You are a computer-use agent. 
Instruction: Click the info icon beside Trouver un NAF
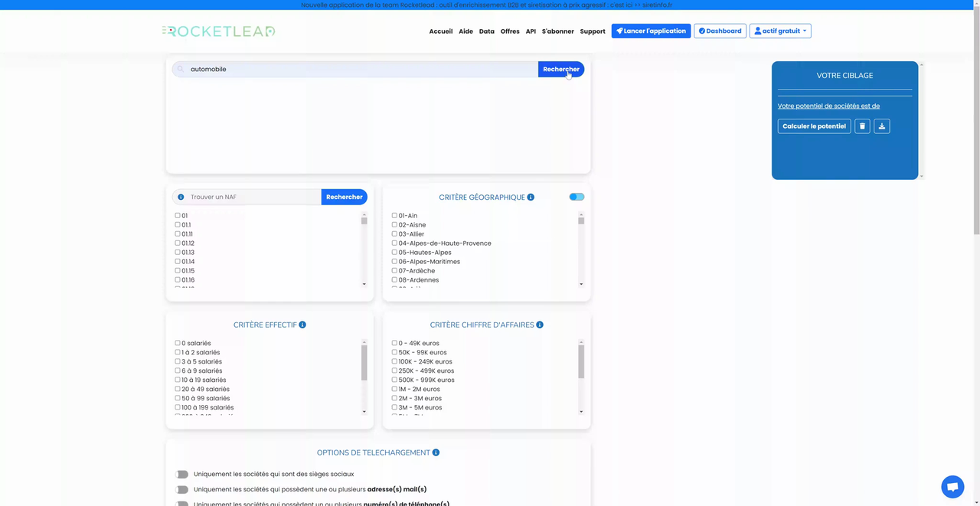(181, 197)
